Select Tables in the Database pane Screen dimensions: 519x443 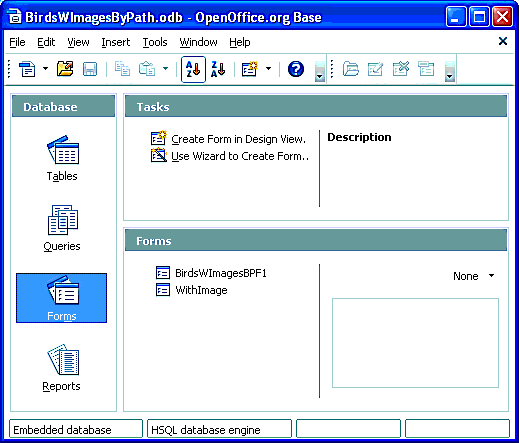[x=62, y=158]
